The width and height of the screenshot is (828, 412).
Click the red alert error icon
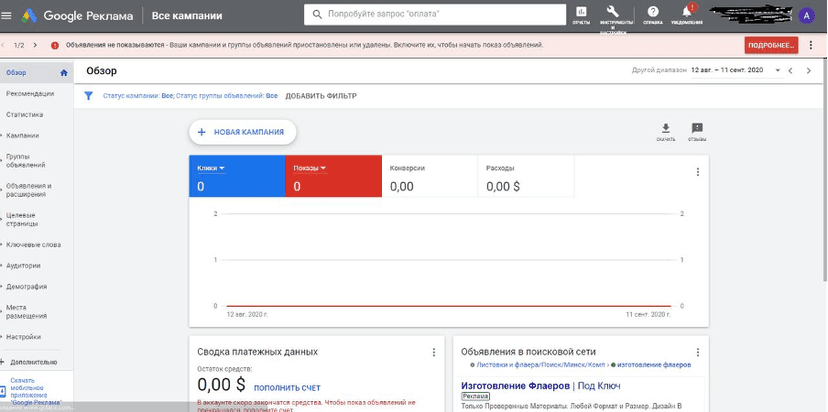pos(55,45)
